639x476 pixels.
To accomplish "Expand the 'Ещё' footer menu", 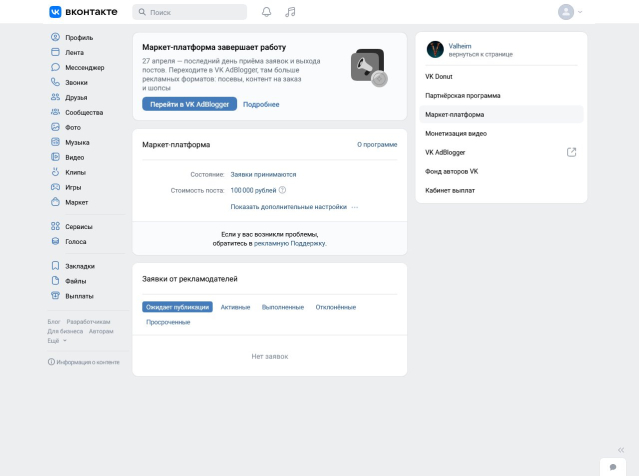I will tap(57, 340).
